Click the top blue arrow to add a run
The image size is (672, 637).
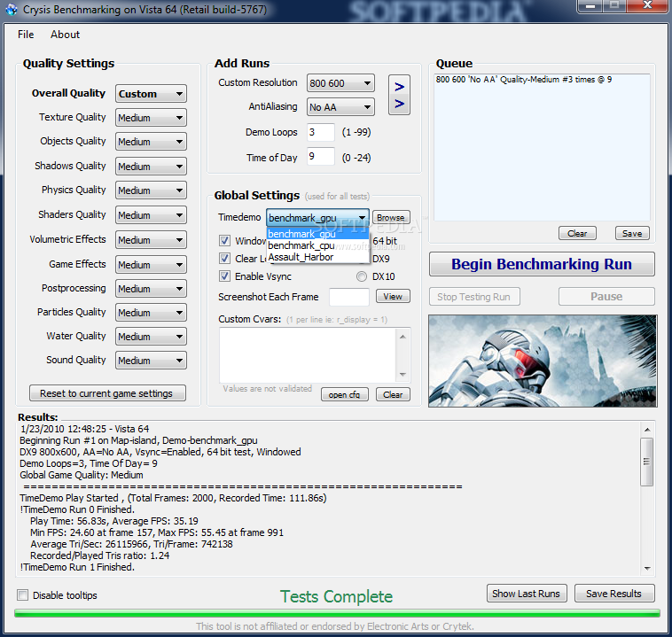coord(399,87)
